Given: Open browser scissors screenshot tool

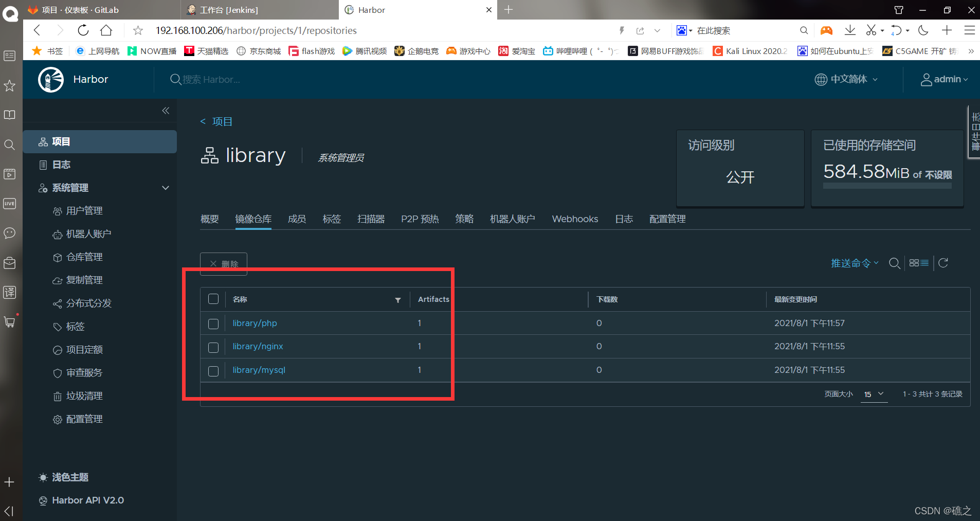Looking at the screenshot, I should tap(871, 30).
